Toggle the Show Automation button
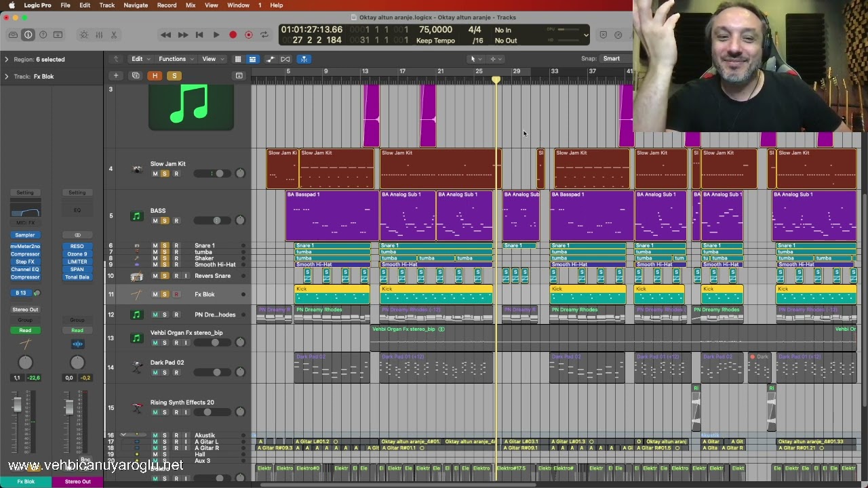 tap(270, 59)
